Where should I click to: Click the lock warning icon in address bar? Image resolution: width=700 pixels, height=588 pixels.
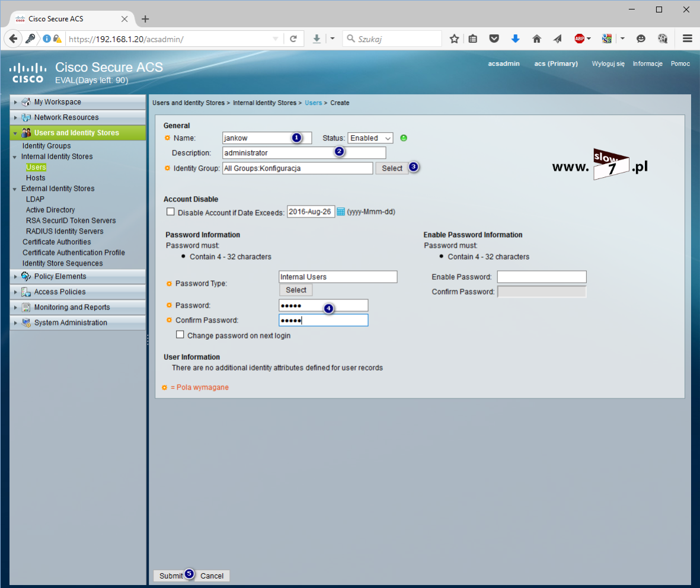pyautogui.click(x=57, y=39)
